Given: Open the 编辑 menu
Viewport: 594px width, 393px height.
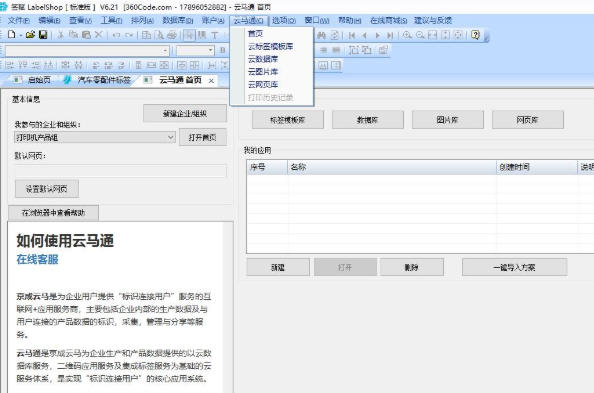Looking at the screenshot, I should 49,20.
